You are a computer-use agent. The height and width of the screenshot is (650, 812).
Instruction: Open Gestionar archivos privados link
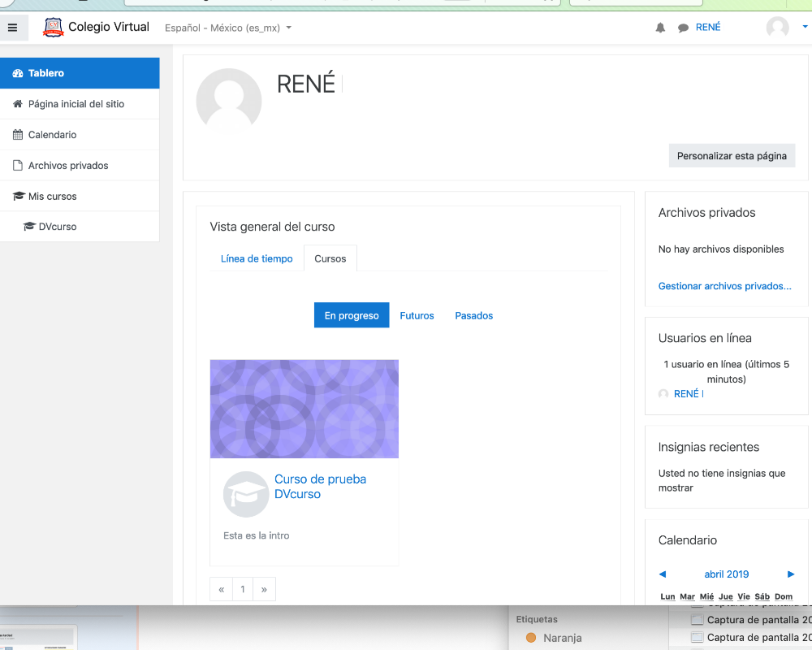tap(724, 286)
